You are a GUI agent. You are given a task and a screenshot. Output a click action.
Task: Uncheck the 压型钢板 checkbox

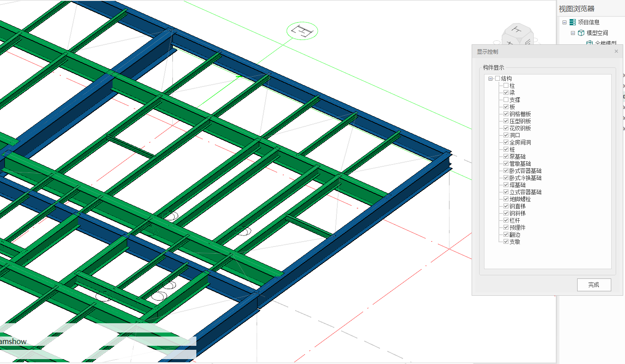click(506, 121)
